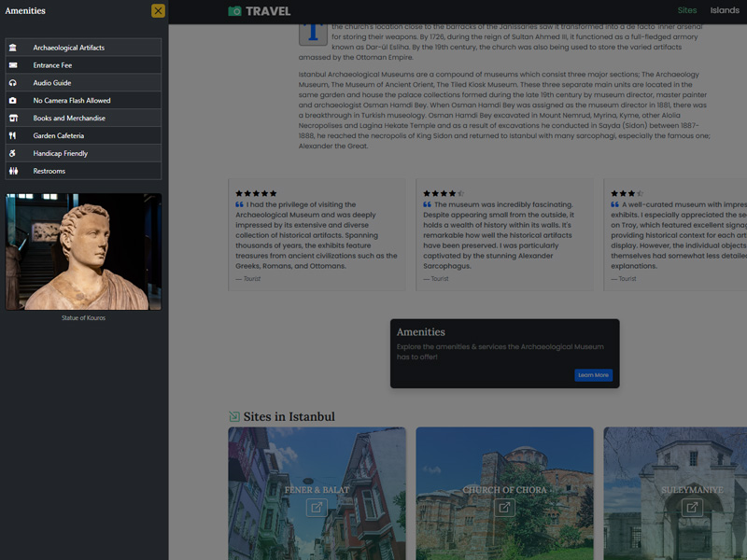Open the Statue of Kouros photo

tap(84, 249)
